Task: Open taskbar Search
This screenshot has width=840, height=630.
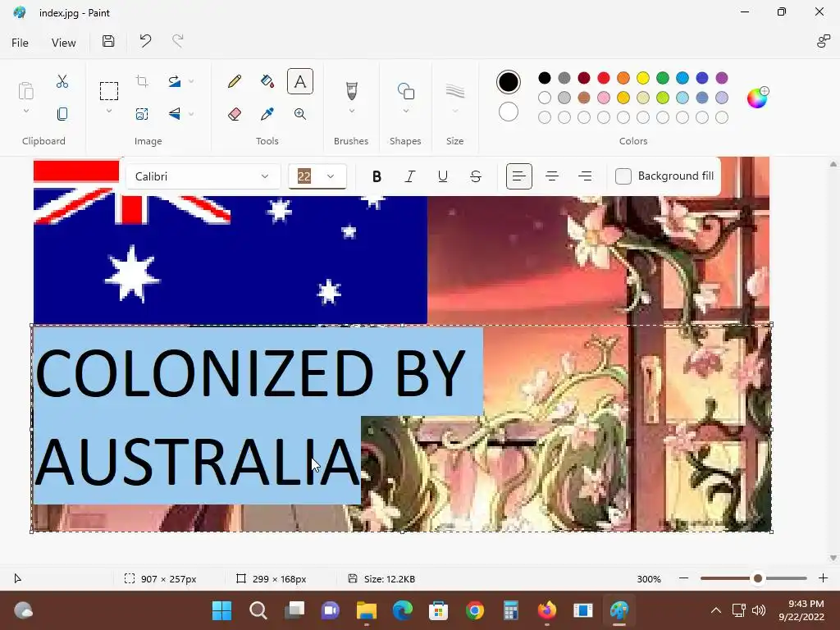Action: tap(258, 610)
